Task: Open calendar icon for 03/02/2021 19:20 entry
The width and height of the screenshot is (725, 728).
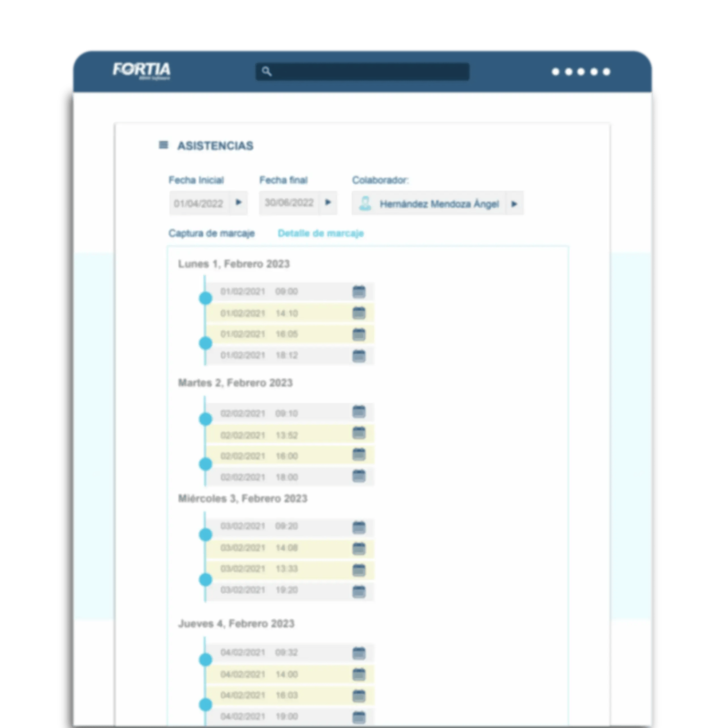Action: click(358, 591)
